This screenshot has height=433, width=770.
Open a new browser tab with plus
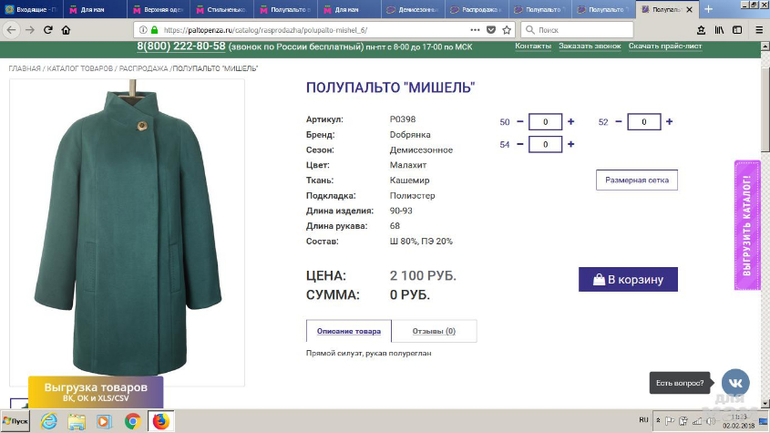[709, 9]
